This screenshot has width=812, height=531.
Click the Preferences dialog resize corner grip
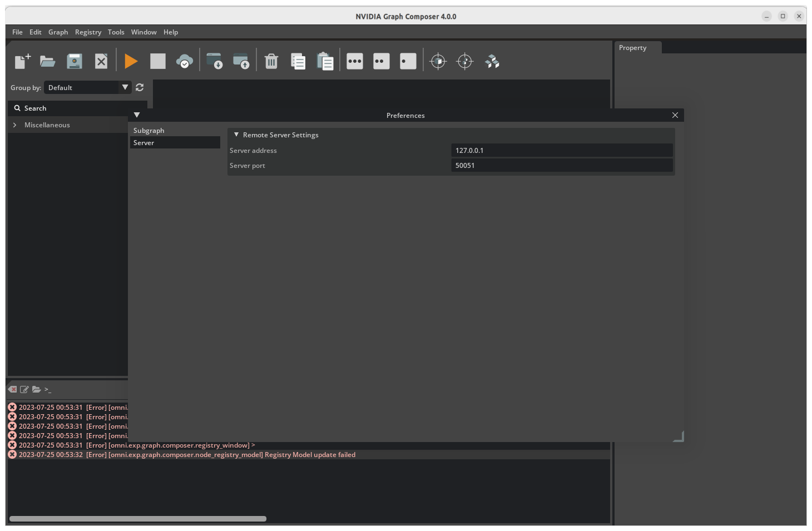click(x=679, y=436)
